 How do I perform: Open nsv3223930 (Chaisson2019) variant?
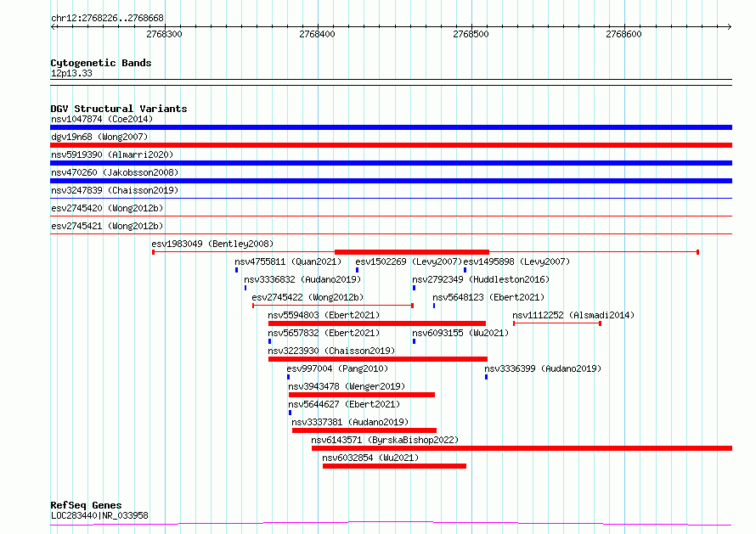[x=331, y=351]
